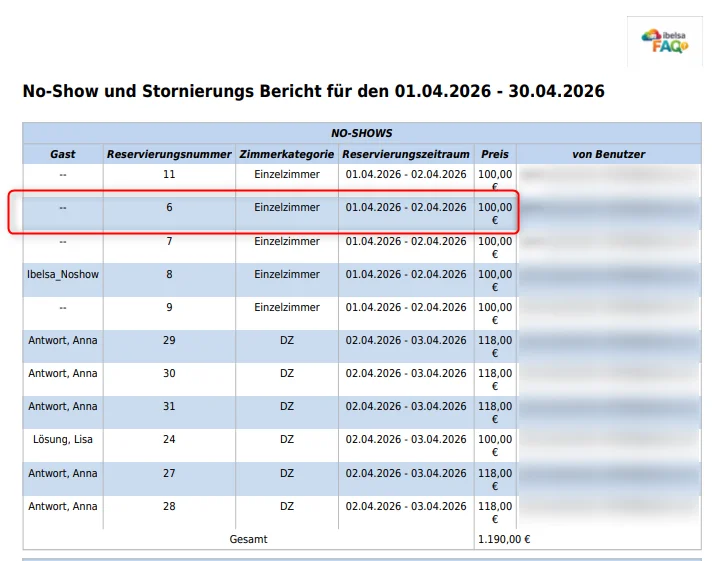Screen dimensions: 728x561
Task: Click the Reservierungsnummer column header
Action: tap(169, 154)
